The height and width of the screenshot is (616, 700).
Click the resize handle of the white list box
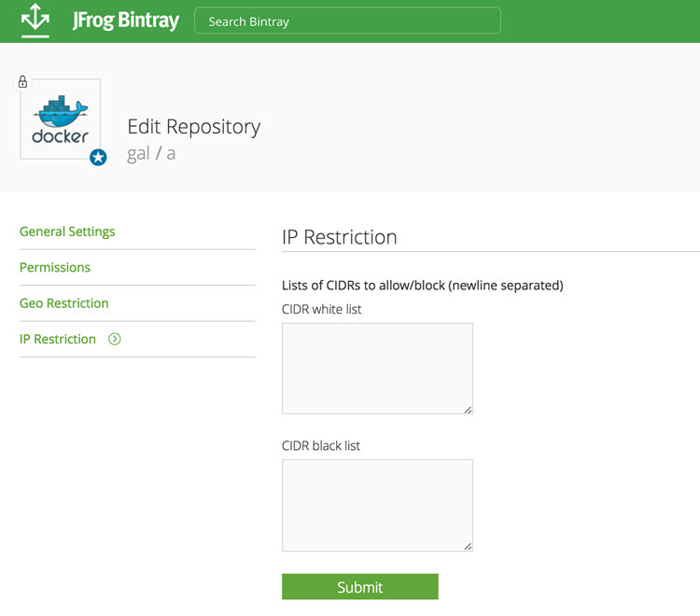tap(468, 409)
